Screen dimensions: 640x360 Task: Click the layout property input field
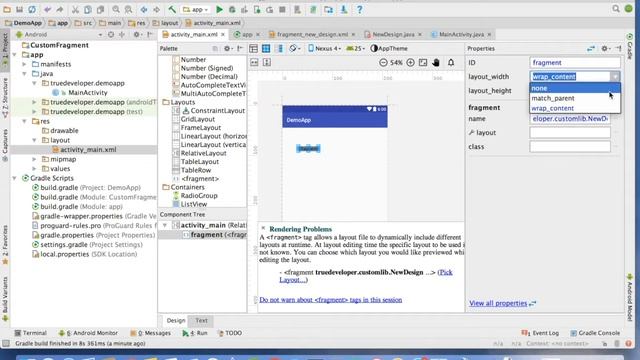click(570, 133)
